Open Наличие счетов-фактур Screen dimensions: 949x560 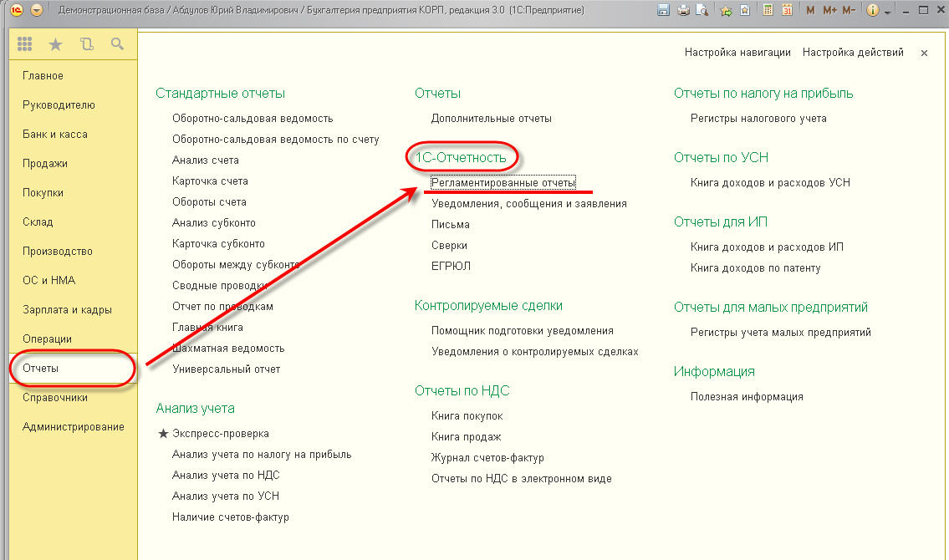point(231,517)
